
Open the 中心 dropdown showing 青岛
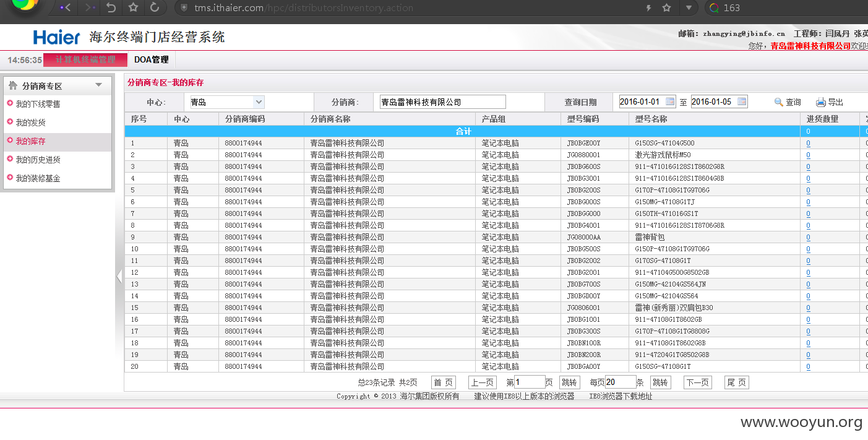click(226, 102)
